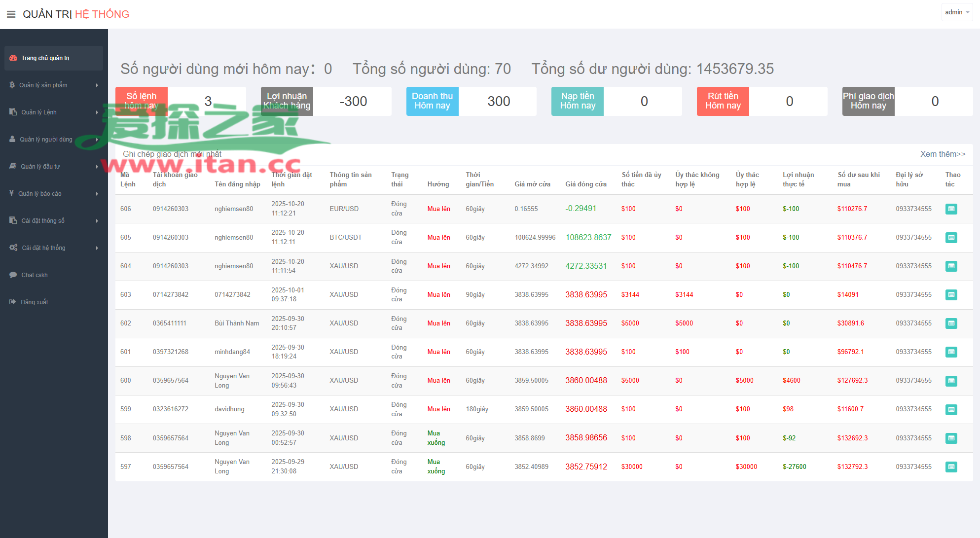Screen dimensions: 980x538
Task: Expand Quản lý báo cáo submenu arrow
Action: 97,194
